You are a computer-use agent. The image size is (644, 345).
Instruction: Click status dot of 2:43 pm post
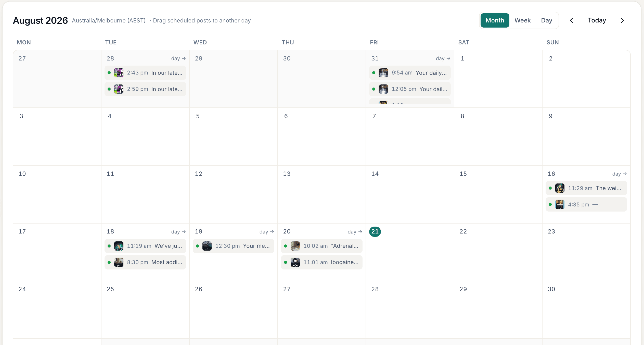tap(109, 73)
